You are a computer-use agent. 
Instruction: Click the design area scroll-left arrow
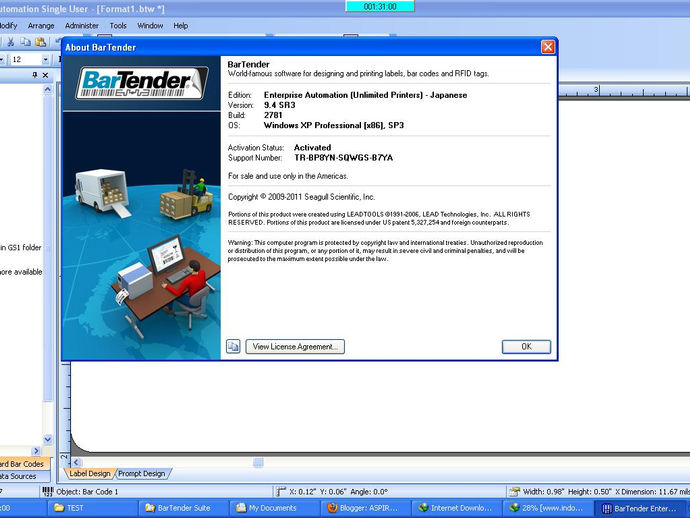[x=76, y=462]
